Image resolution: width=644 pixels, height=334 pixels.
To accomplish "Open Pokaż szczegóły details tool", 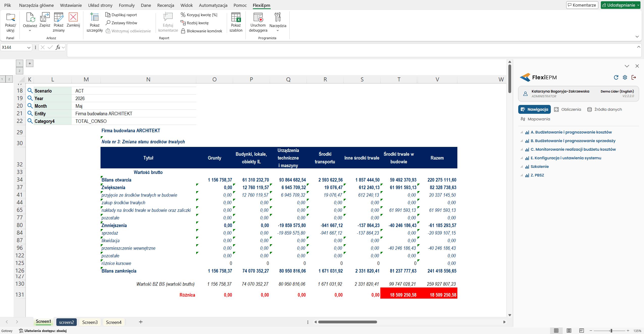I will point(94,22).
